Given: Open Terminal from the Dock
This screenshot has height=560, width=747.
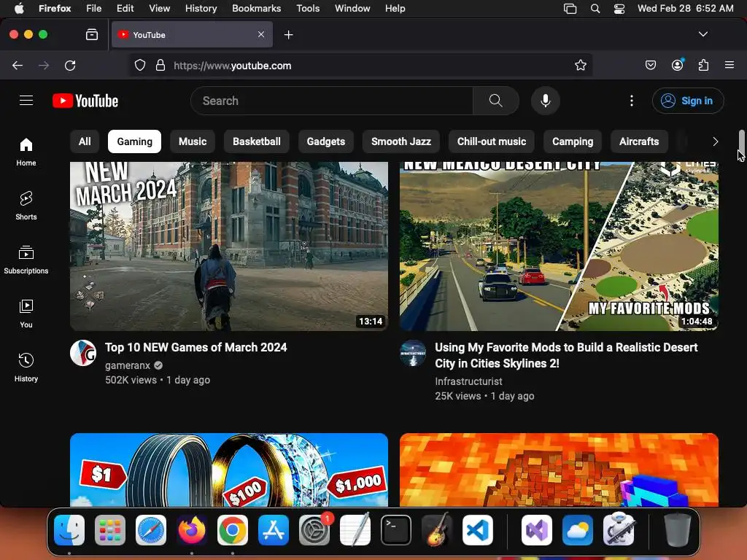Looking at the screenshot, I should click(x=396, y=530).
